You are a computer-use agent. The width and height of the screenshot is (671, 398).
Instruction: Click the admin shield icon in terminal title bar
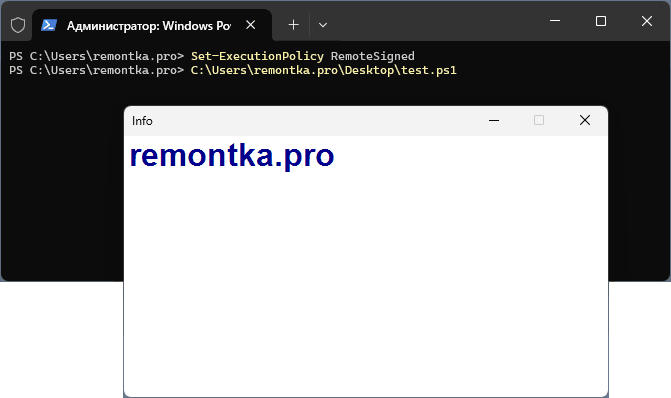pos(18,25)
